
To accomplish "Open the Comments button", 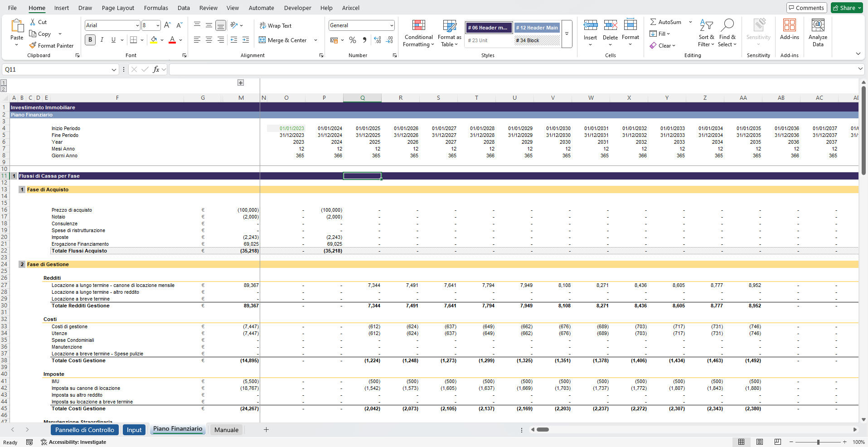I will [806, 8].
